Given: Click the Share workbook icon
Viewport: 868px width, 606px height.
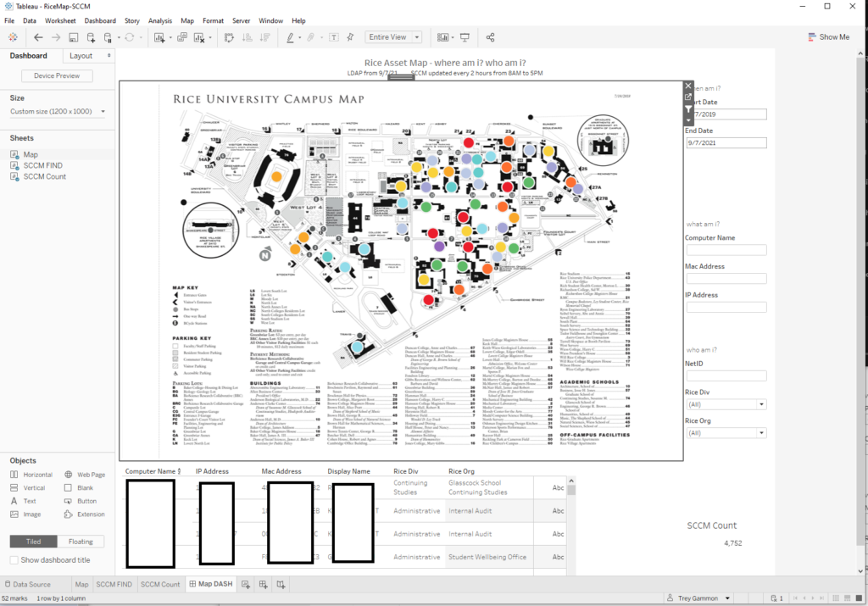Looking at the screenshot, I should [x=490, y=37].
